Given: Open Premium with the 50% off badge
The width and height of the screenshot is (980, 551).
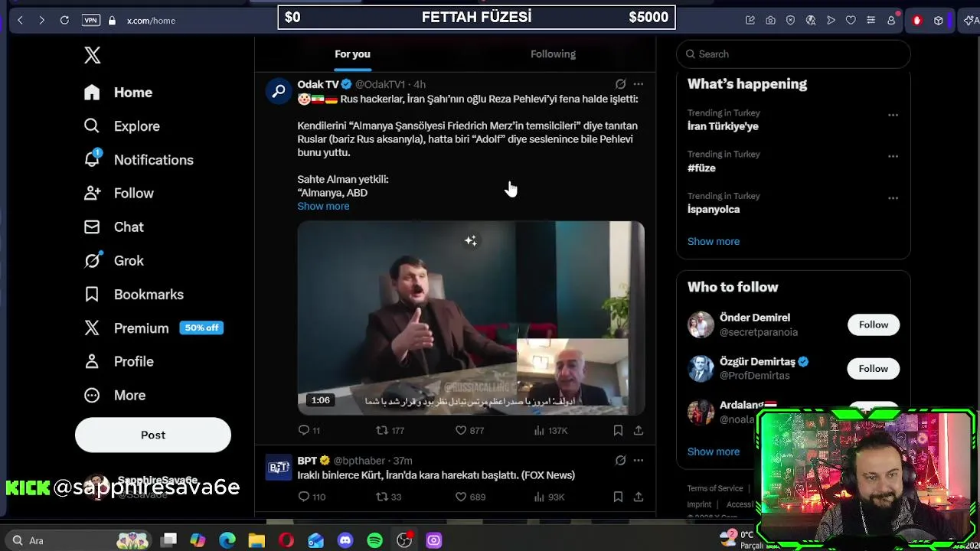Looking at the screenshot, I should pyautogui.click(x=153, y=328).
